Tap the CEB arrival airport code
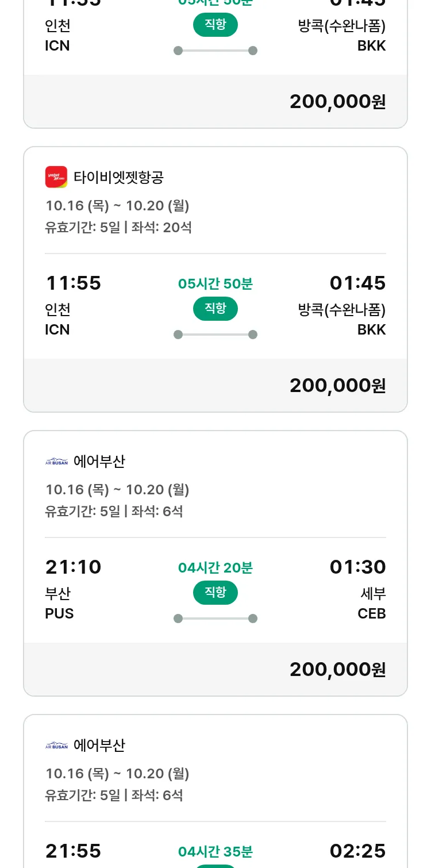This screenshot has height=868, width=431. (x=371, y=613)
